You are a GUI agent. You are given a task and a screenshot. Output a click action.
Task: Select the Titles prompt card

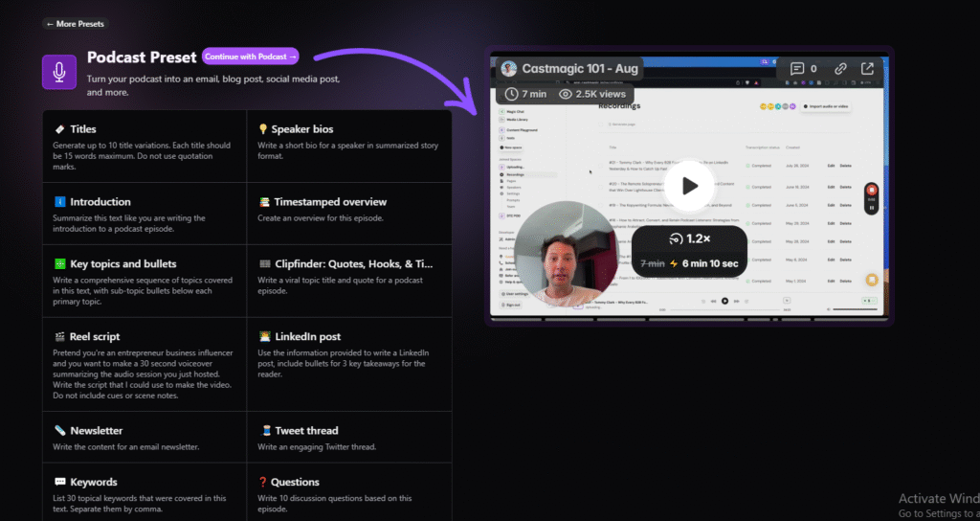[145, 146]
